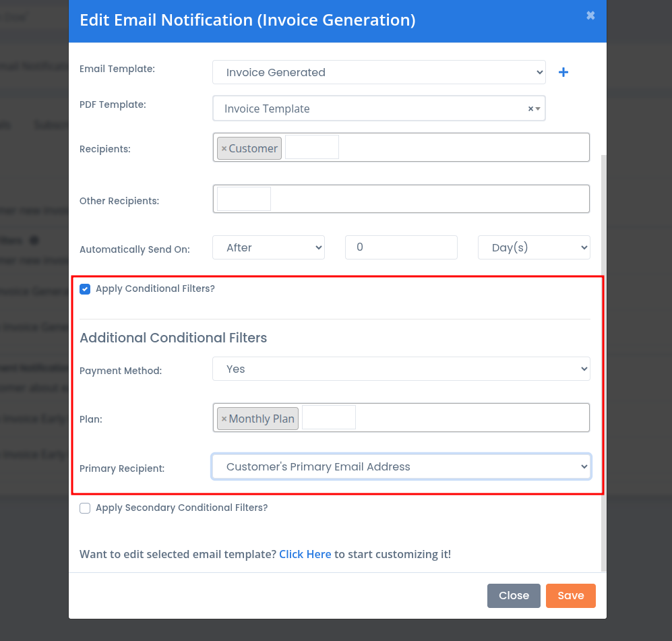Open the Email Template dropdown

[378, 72]
